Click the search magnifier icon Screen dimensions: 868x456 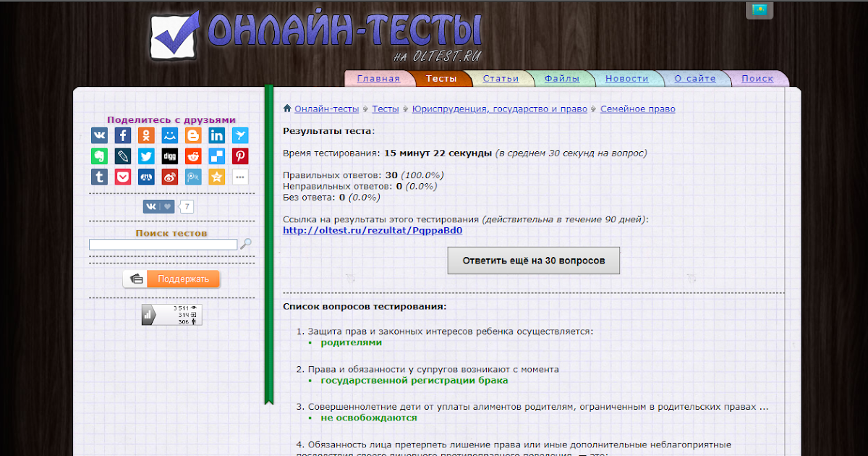click(246, 244)
